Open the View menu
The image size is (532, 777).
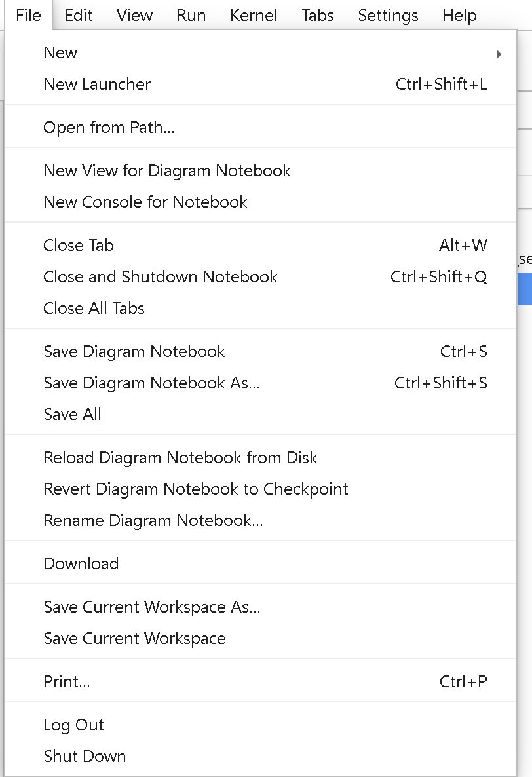coord(134,16)
